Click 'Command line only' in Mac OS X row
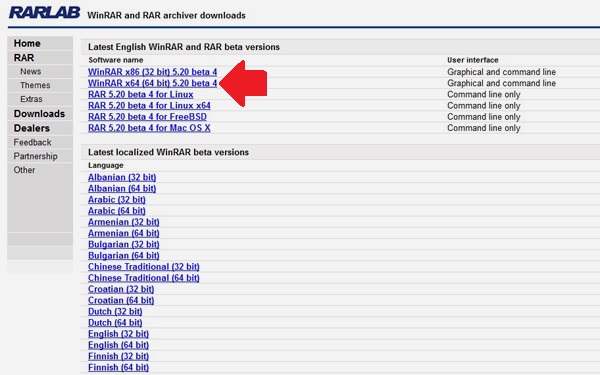 tap(484, 128)
